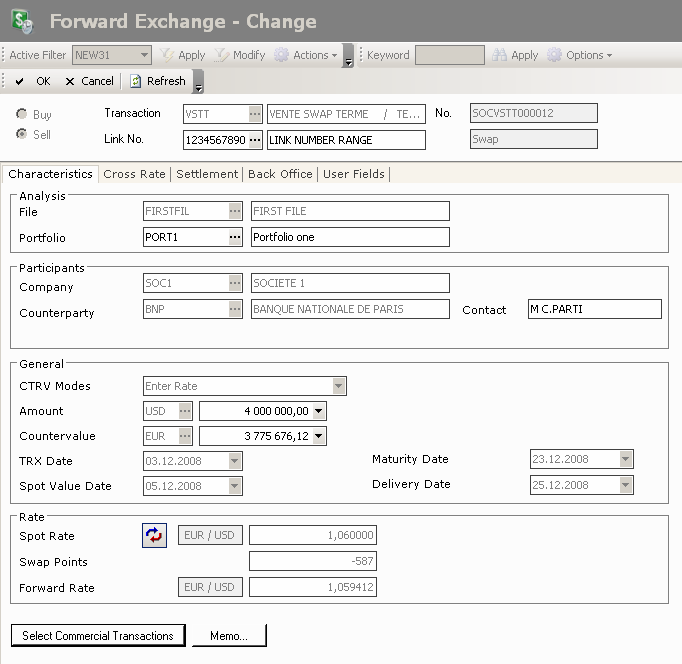Open the Settlement tab
The width and height of the screenshot is (682, 664).
207,174
